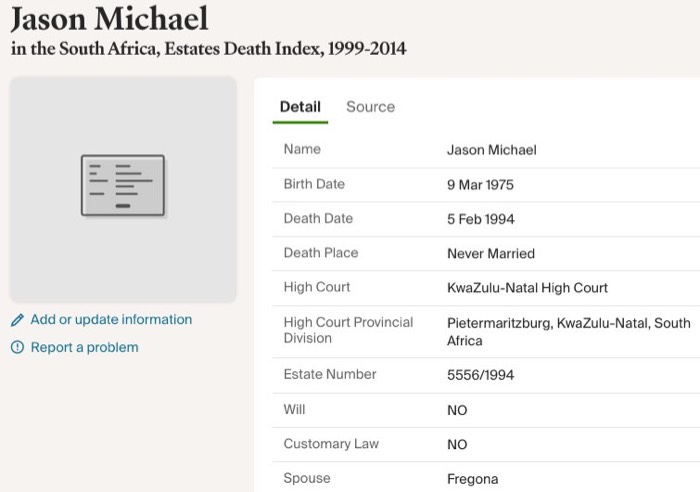Click the report problem exclamation icon
Image resolution: width=700 pixels, height=492 pixels.
17,348
